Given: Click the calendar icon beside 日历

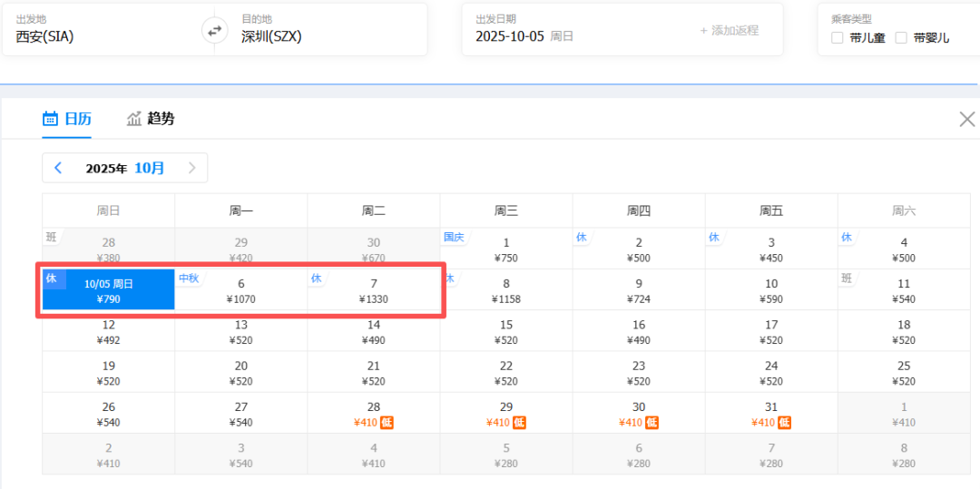Looking at the screenshot, I should pyautogui.click(x=51, y=118).
